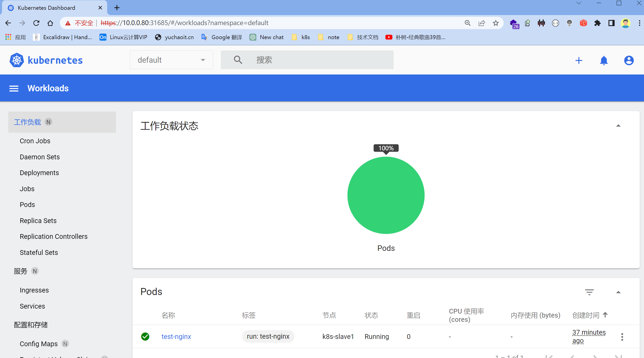
Task: Open the test-nginx pod link
Action: pos(176,337)
